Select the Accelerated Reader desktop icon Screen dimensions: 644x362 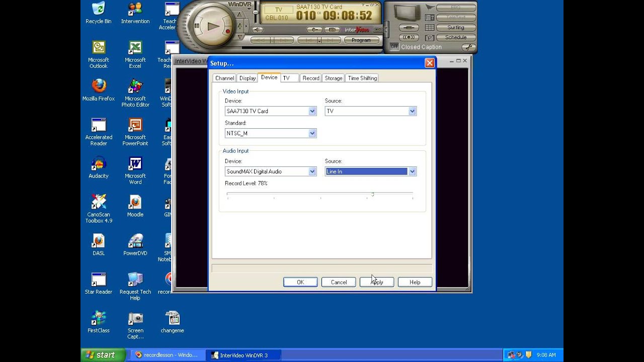(99, 132)
